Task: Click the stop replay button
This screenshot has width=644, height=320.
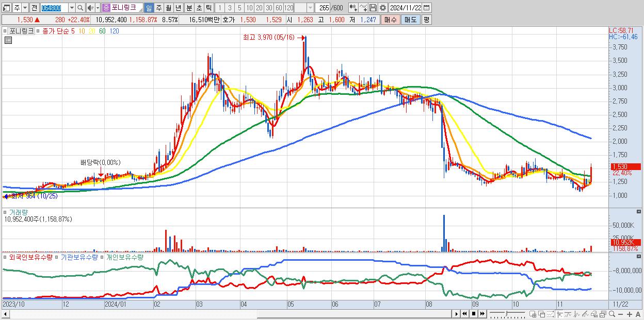Action: [x=474, y=314]
